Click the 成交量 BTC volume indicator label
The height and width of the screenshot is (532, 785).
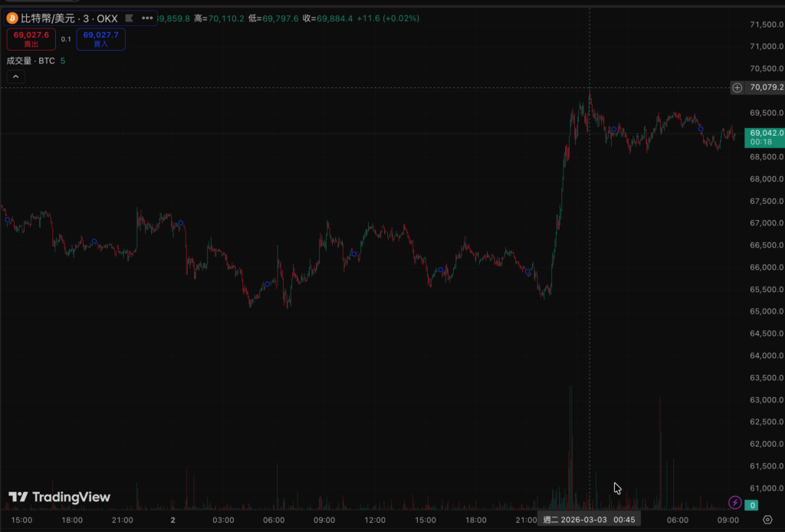(x=31, y=61)
